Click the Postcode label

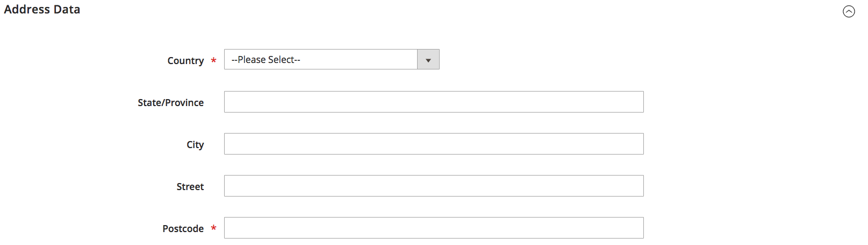coord(183,229)
